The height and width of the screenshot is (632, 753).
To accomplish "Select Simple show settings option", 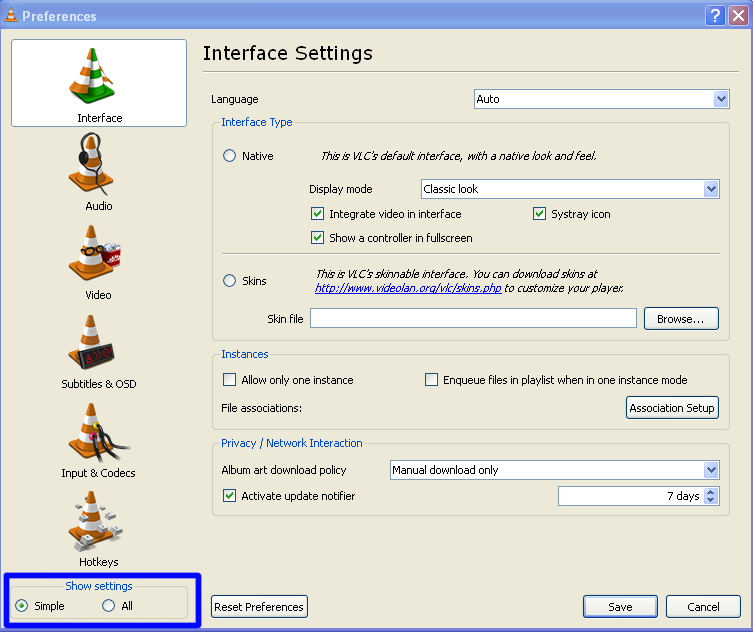I will [x=22, y=606].
